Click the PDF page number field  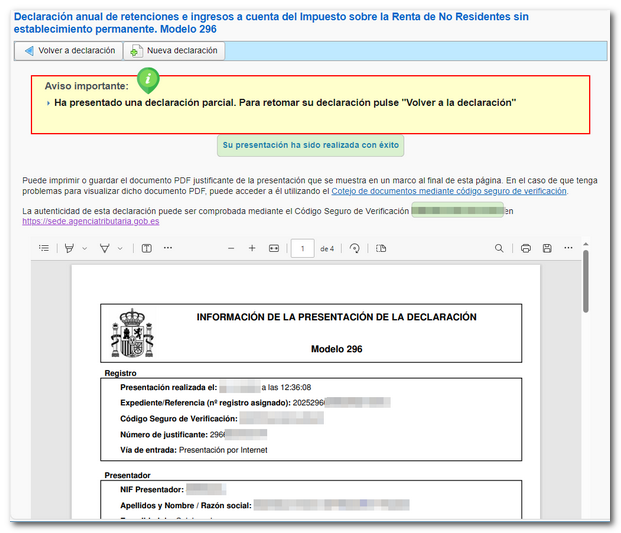(x=302, y=248)
